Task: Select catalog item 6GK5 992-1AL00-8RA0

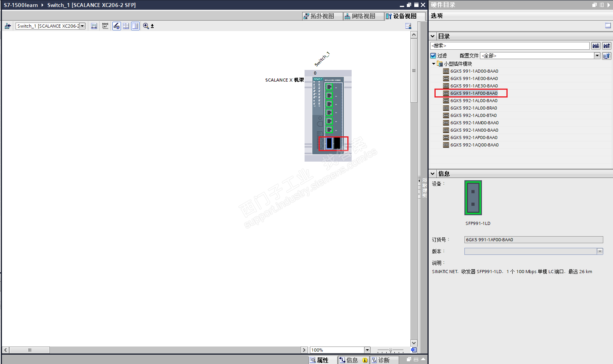Action: [474, 108]
